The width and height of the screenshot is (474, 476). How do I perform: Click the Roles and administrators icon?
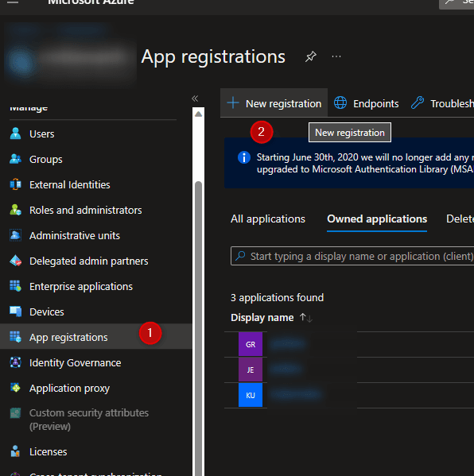tap(15, 210)
